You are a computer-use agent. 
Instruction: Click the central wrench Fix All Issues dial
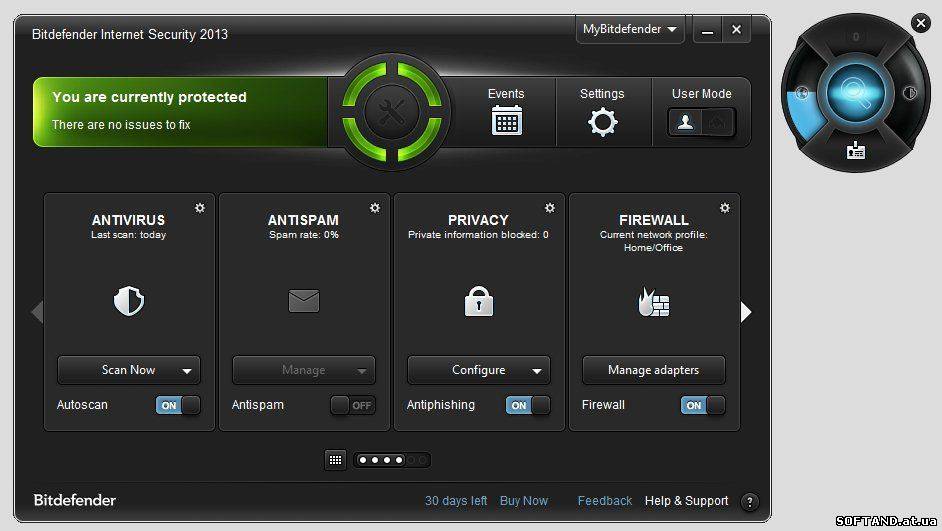(x=392, y=112)
